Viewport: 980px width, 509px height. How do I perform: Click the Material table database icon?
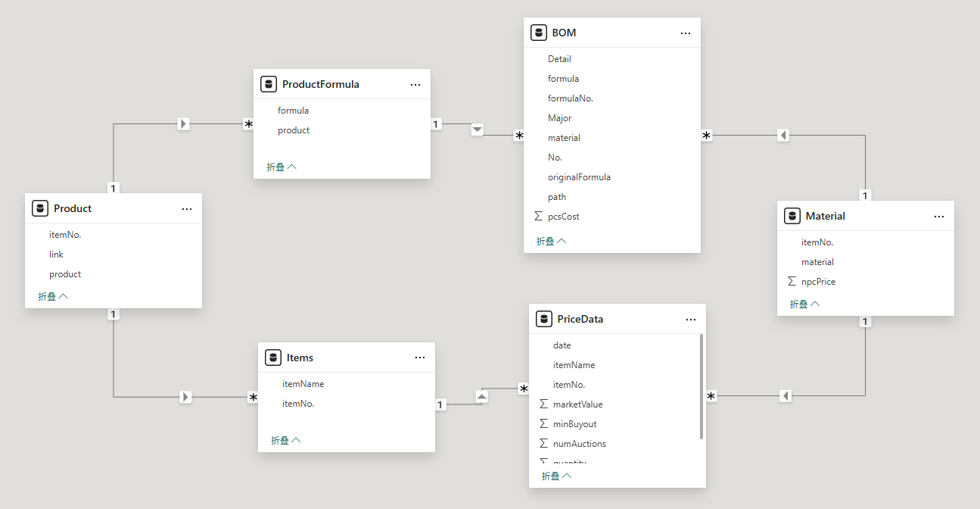[x=792, y=216]
